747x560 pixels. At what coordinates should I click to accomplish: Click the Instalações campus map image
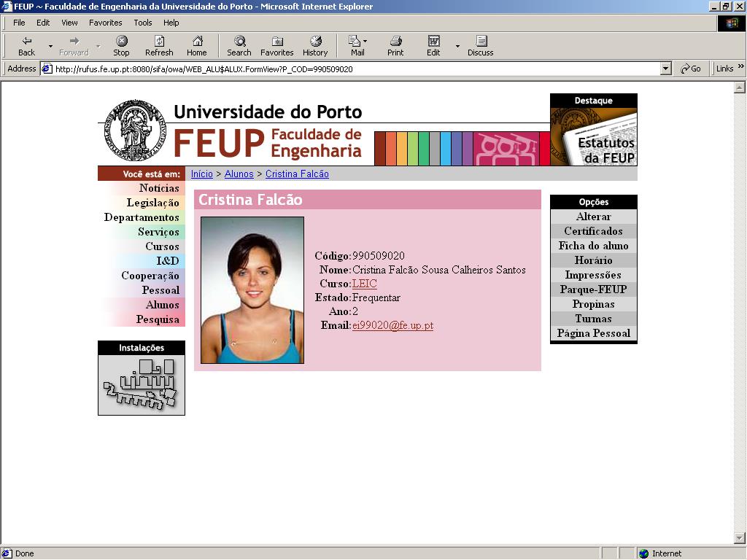142,385
